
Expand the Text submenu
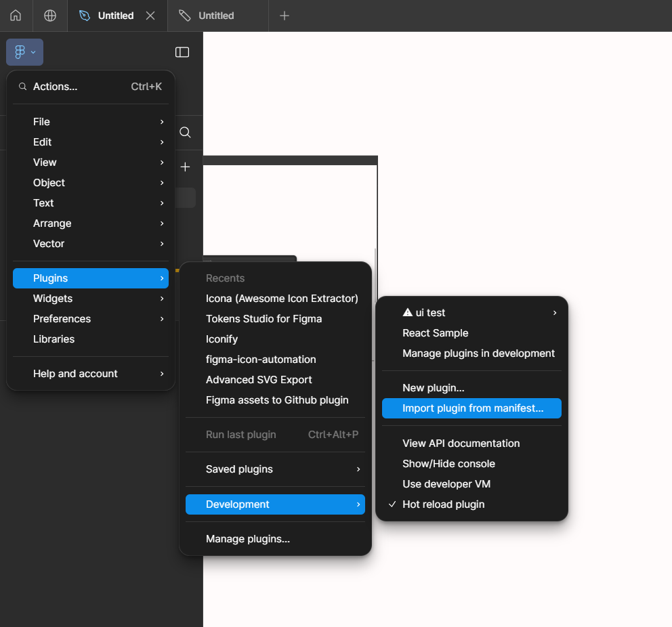[x=91, y=203]
